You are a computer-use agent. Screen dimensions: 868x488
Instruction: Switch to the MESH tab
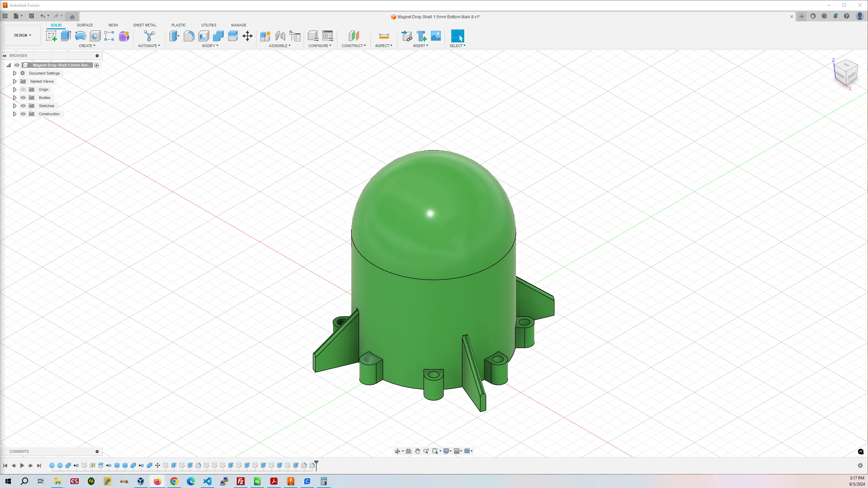pos(113,25)
